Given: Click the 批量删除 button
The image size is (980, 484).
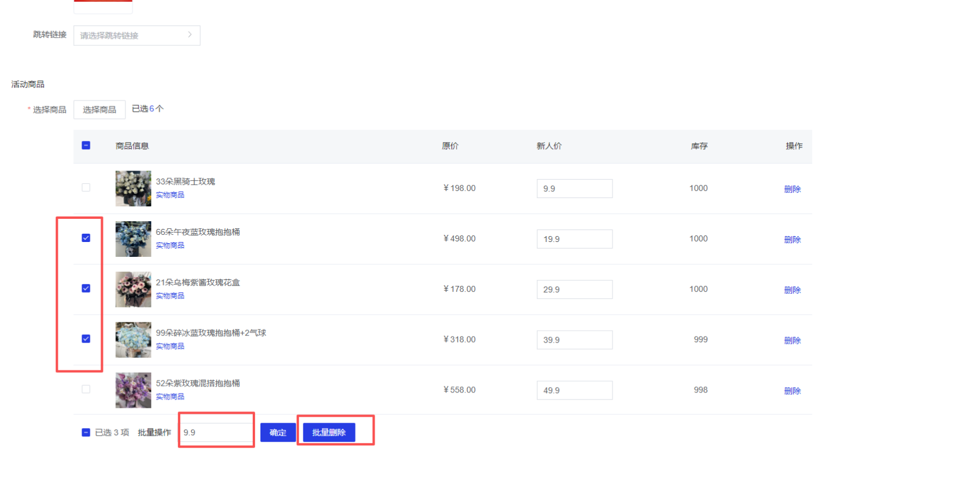Looking at the screenshot, I should (x=329, y=432).
